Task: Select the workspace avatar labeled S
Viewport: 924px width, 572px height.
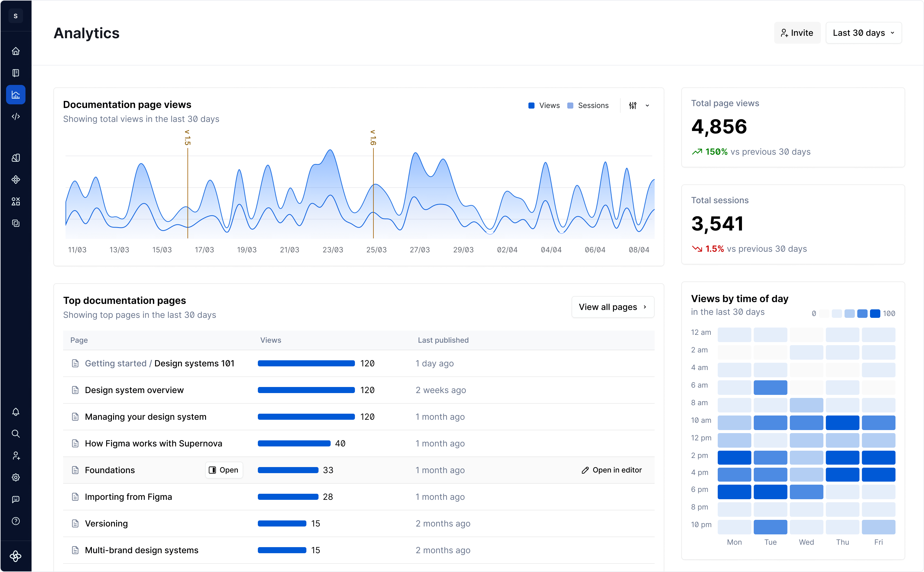Action: coord(15,16)
